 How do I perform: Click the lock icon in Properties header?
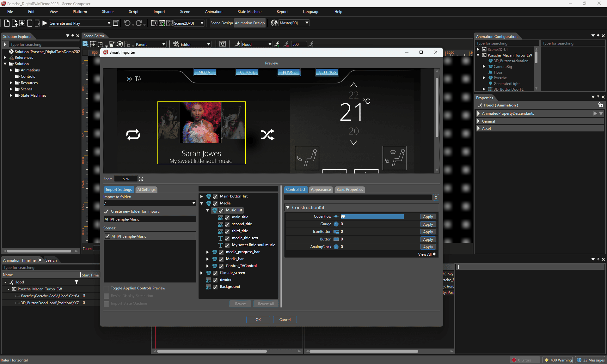pos(600,105)
